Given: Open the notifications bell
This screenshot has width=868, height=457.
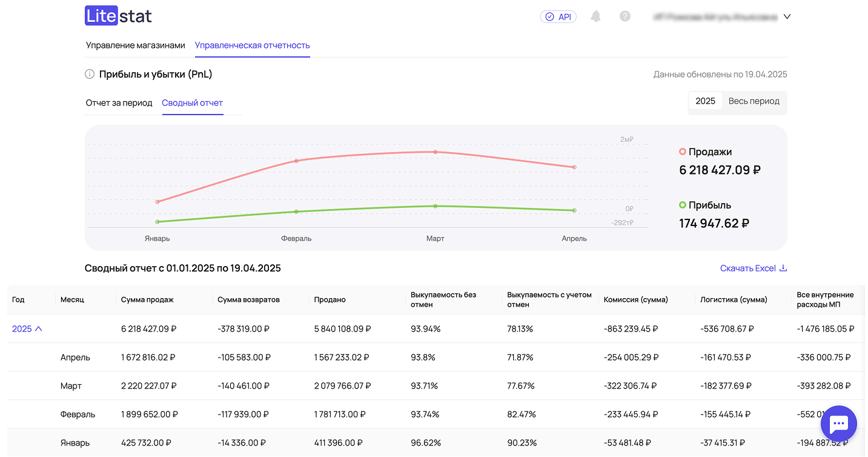Looking at the screenshot, I should click(595, 16).
